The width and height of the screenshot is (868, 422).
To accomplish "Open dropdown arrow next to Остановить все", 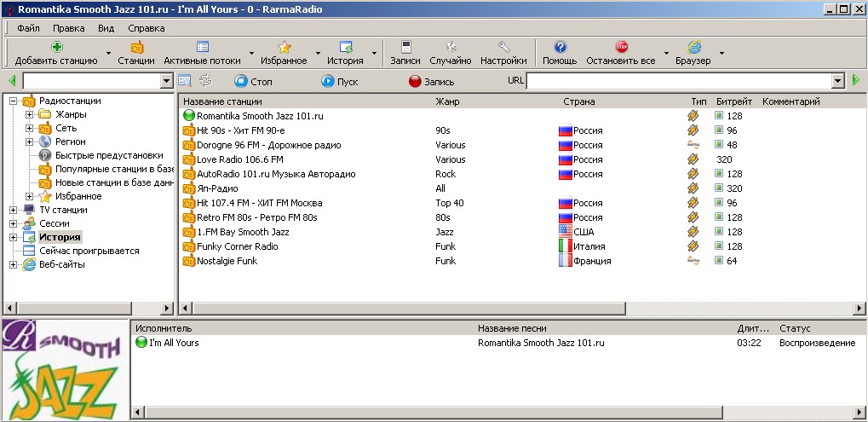I will click(x=666, y=54).
